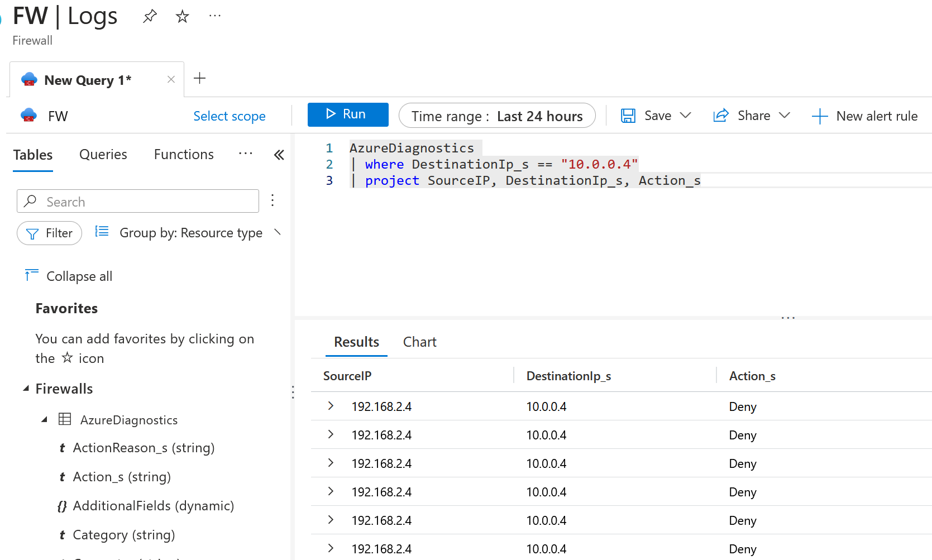This screenshot has height=560, width=932.
Task: Click Collapse all in tables pane
Action: [69, 276]
